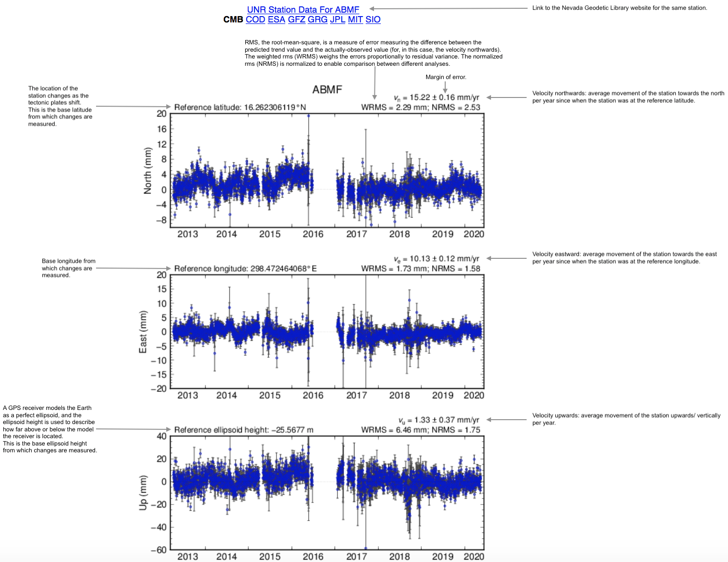Click the Up time series plot
The height and width of the screenshot is (562, 728).
pyautogui.click(x=327, y=493)
